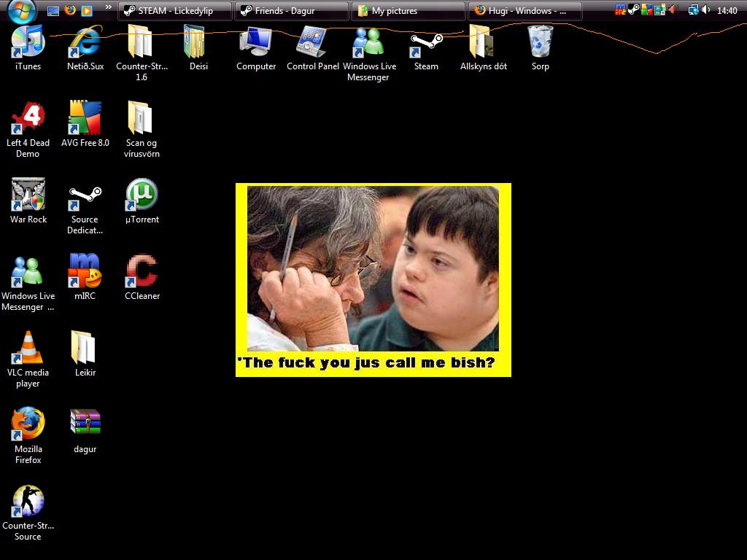Click the AVG icon in the system tray

click(x=647, y=10)
